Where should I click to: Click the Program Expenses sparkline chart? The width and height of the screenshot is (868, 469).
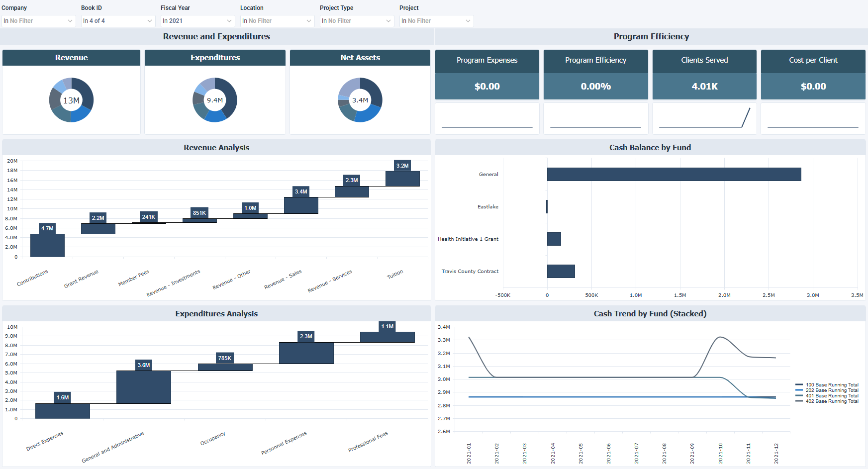point(487,118)
